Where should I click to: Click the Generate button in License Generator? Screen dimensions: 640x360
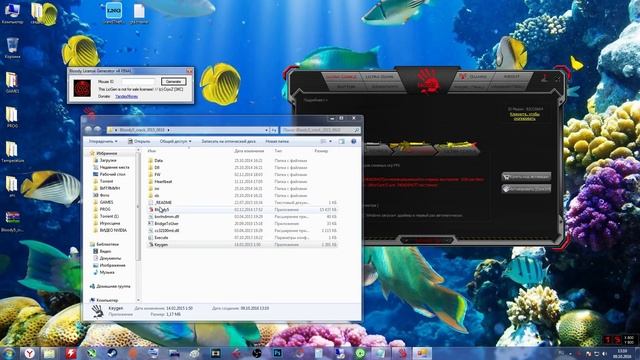[x=173, y=82]
